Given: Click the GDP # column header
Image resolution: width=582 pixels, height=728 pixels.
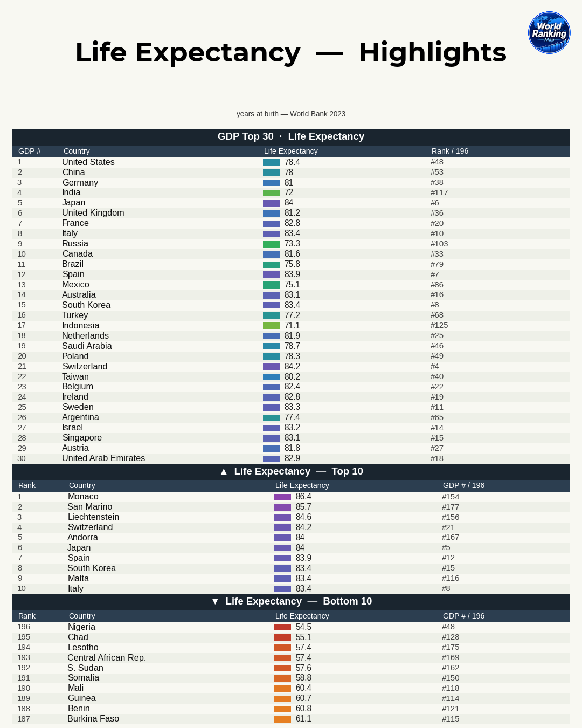Looking at the screenshot, I should click(x=30, y=151).
